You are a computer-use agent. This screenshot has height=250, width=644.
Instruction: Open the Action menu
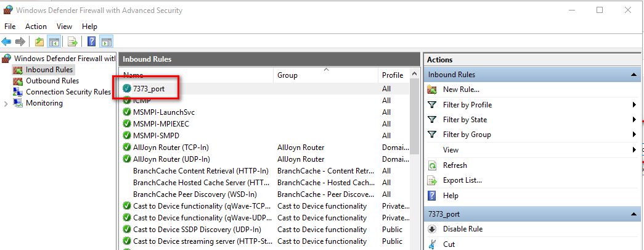(x=36, y=27)
